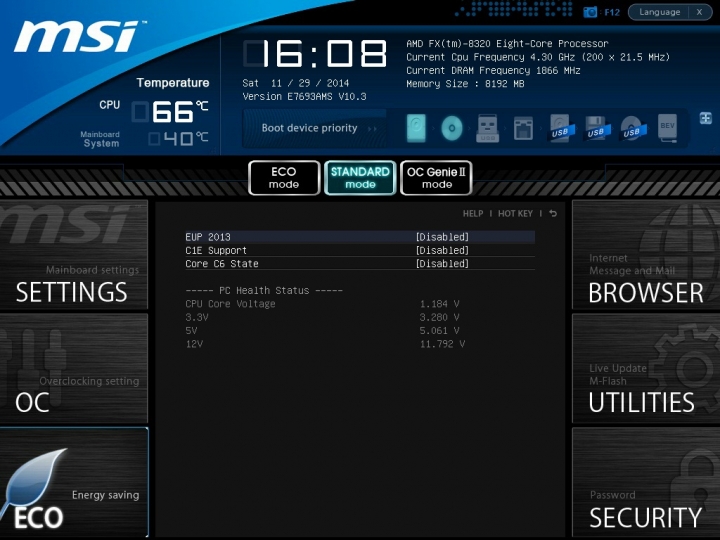Click the 5.061 V reading
The width and height of the screenshot is (720, 540).
click(x=439, y=330)
